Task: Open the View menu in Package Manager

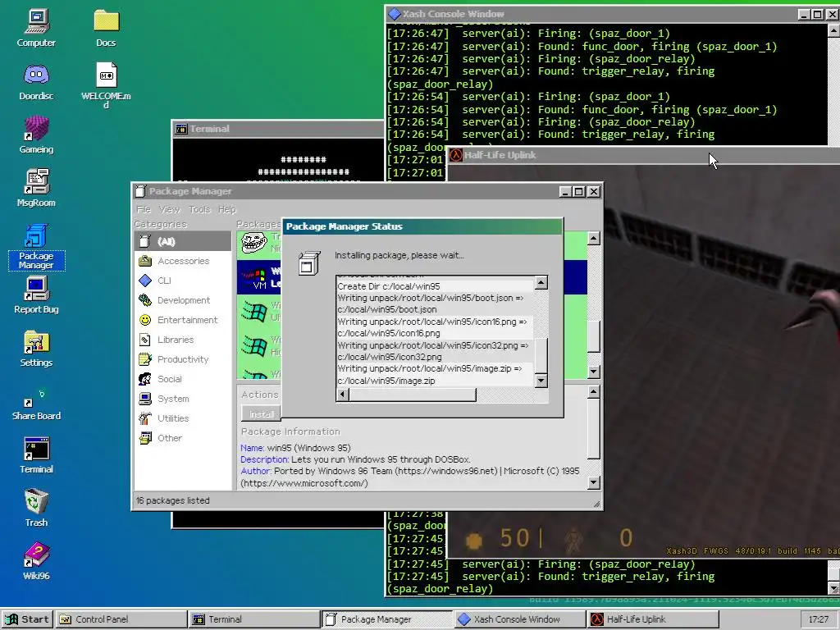Action: click(x=169, y=209)
